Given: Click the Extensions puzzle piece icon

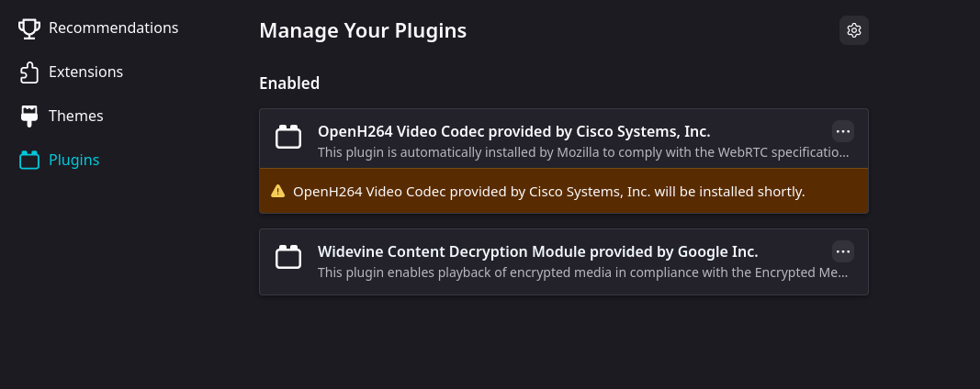Looking at the screenshot, I should click(29, 72).
